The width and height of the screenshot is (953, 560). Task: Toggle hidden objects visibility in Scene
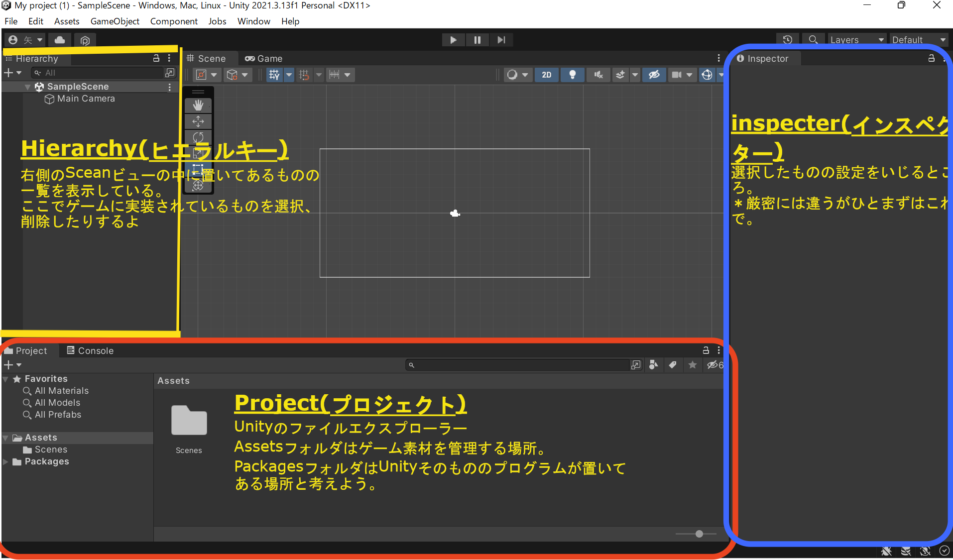point(654,75)
